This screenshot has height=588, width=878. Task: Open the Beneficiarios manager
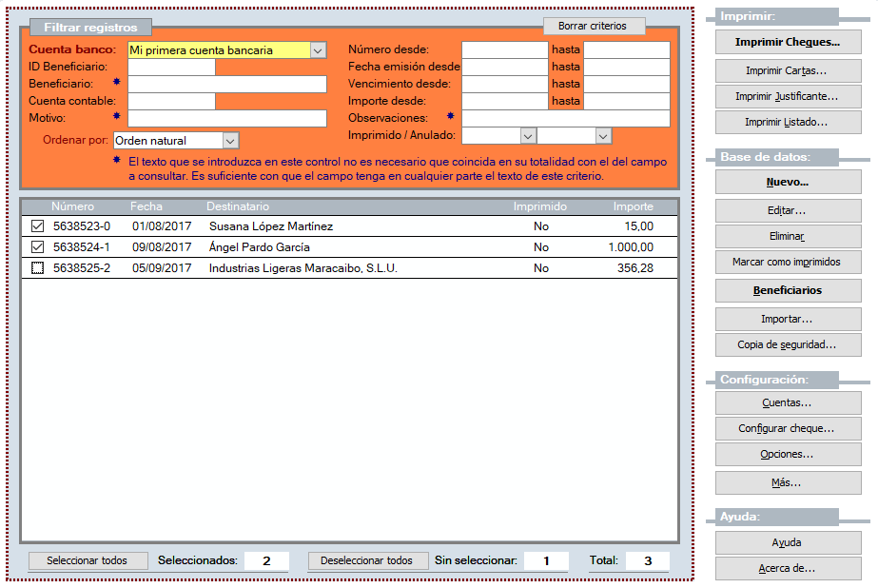pyautogui.click(x=788, y=288)
